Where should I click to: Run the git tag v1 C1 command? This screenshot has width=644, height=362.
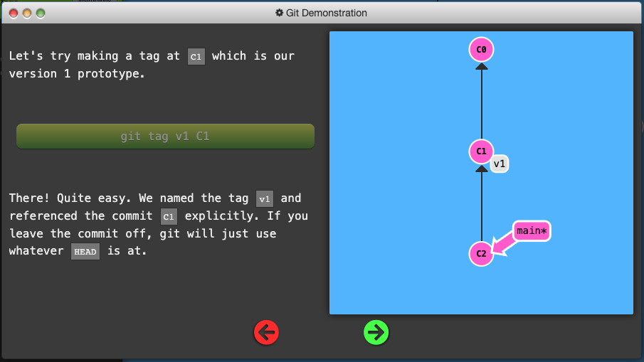(165, 137)
